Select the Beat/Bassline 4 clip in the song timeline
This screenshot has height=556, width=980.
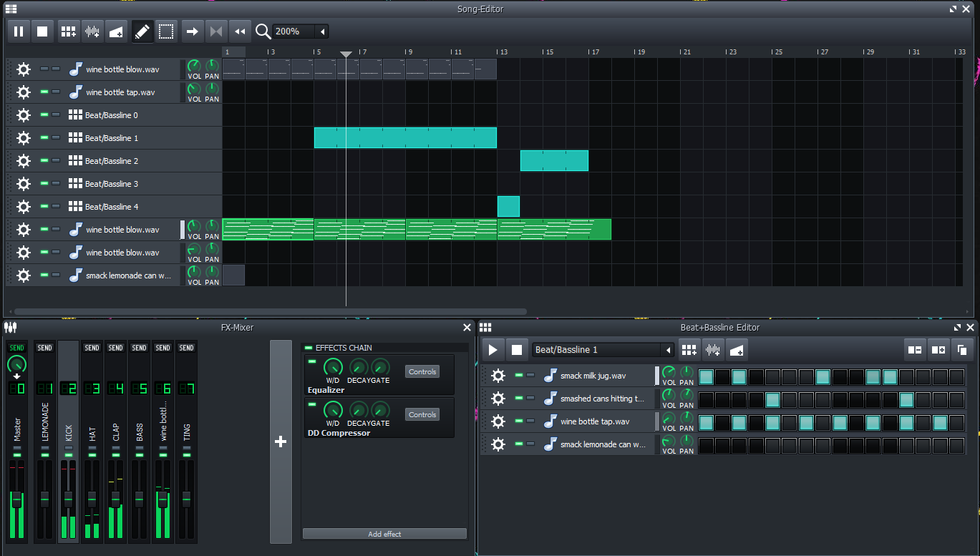[x=508, y=207]
